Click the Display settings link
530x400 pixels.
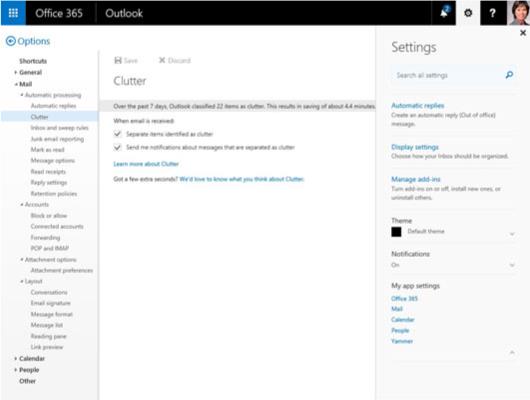pyautogui.click(x=415, y=147)
